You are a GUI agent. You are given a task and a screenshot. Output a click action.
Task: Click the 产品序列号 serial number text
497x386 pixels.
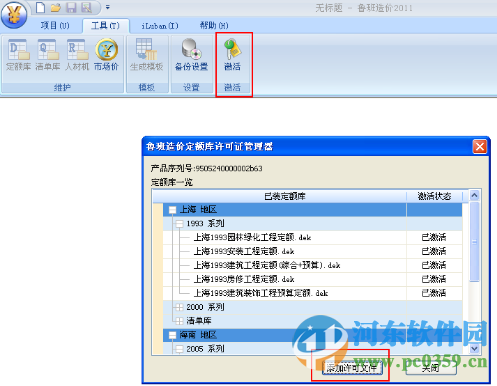(x=206, y=168)
